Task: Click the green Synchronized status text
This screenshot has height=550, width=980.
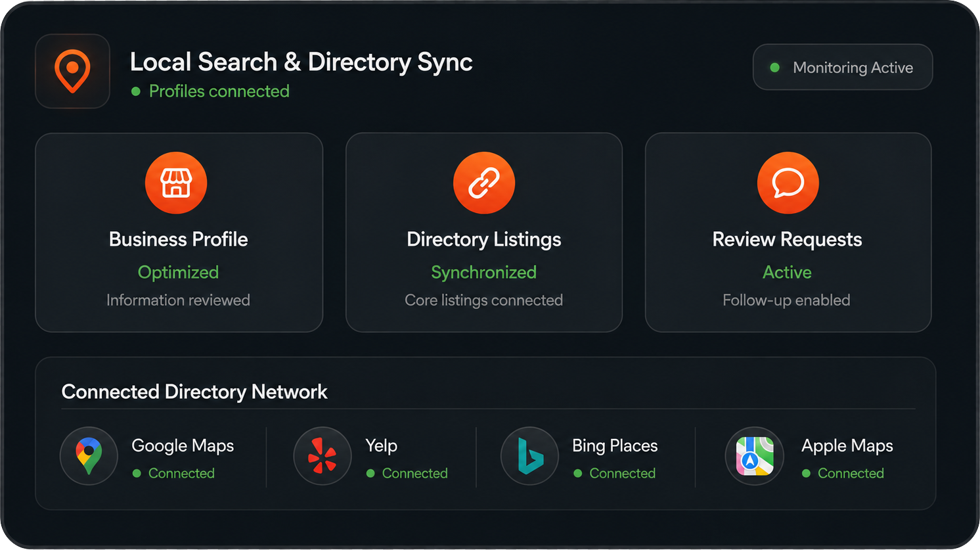Action: [x=484, y=272]
